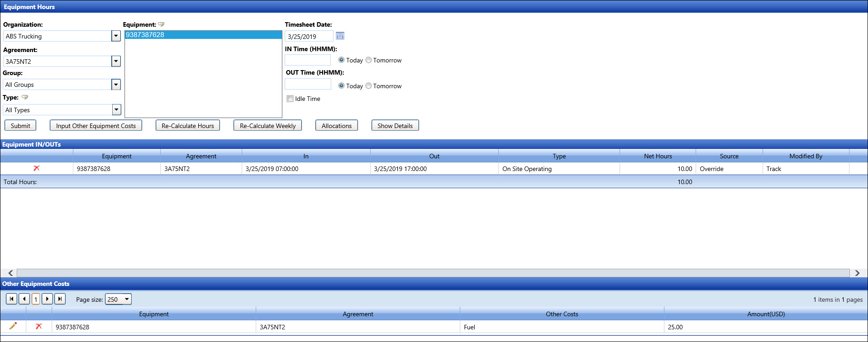This screenshot has width=868, height=342.
Task: Go to previous page of costs grid
Action: click(24, 299)
